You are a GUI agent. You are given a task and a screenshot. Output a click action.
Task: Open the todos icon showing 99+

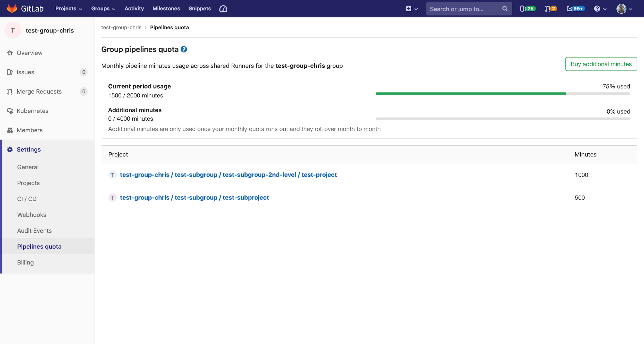(575, 9)
